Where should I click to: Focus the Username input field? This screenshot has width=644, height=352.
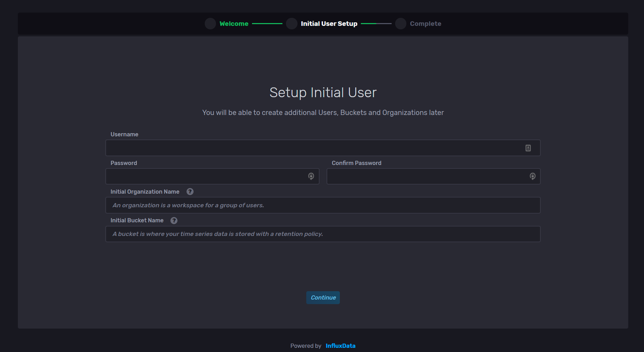315,148
